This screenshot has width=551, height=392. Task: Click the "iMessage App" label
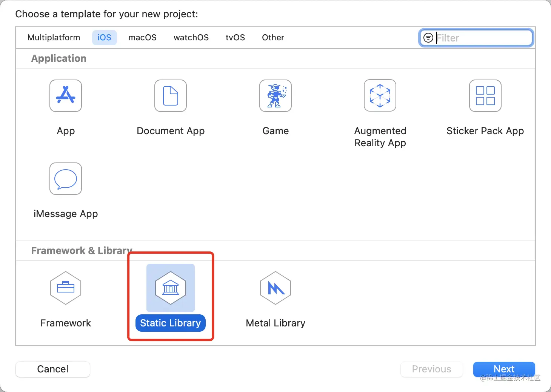[66, 214]
